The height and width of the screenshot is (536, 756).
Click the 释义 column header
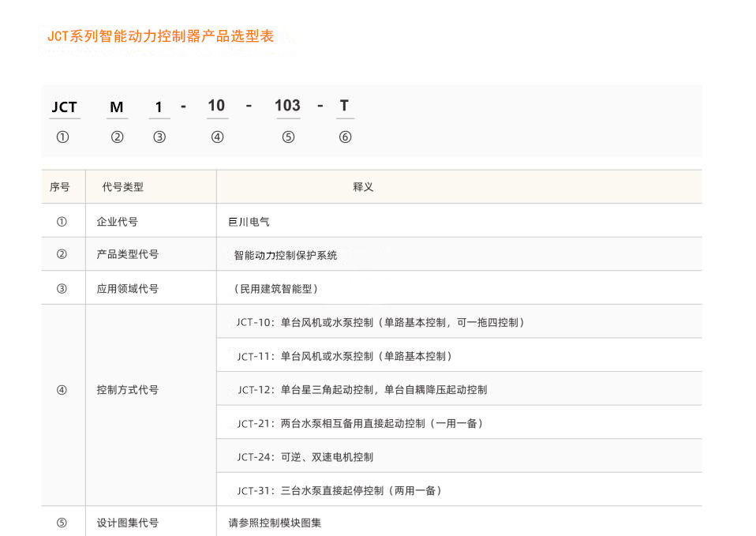pos(363,188)
